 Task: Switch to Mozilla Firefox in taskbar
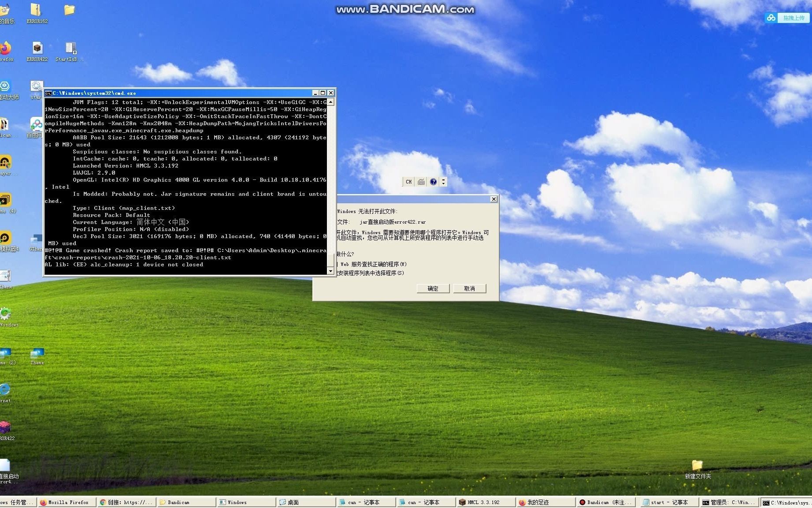tap(67, 502)
